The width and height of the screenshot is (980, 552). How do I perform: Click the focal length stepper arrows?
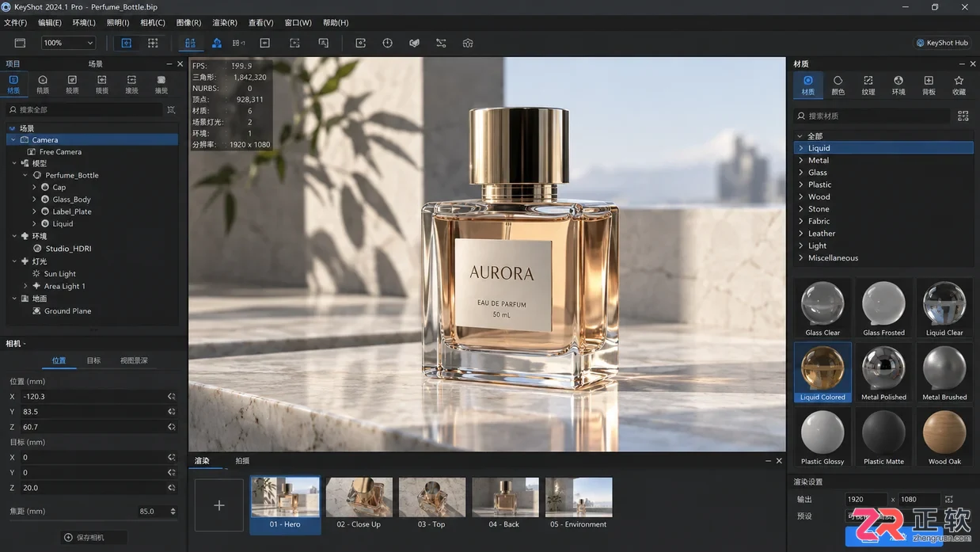(x=173, y=512)
